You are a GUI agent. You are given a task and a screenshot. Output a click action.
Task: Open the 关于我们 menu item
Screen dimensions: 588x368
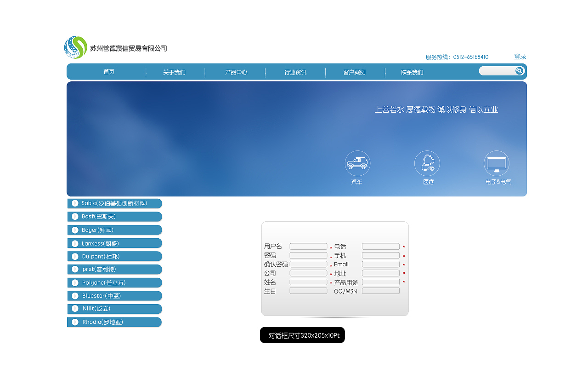174,72
